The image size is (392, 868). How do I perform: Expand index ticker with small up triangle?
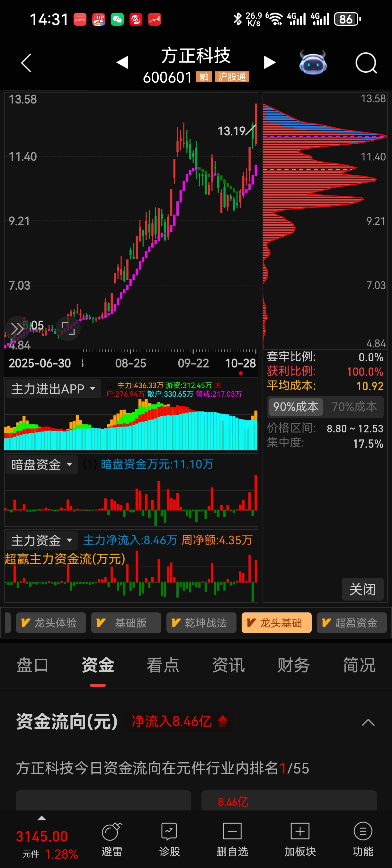[41, 818]
